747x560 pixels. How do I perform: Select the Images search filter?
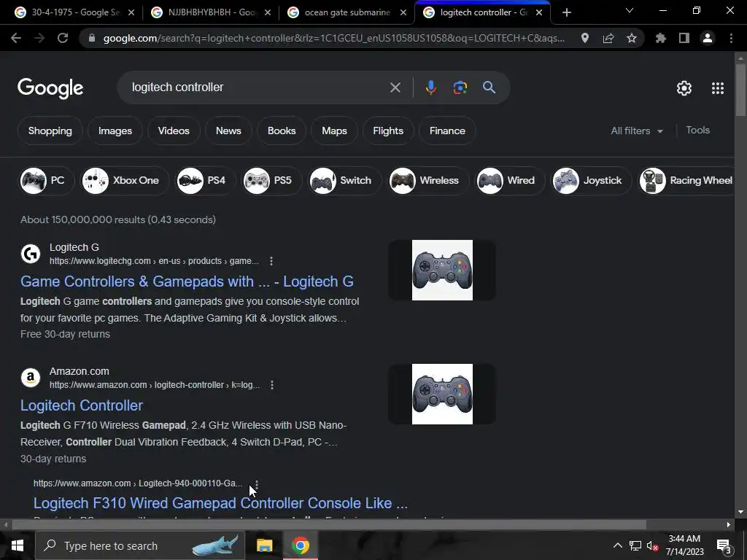click(x=115, y=131)
